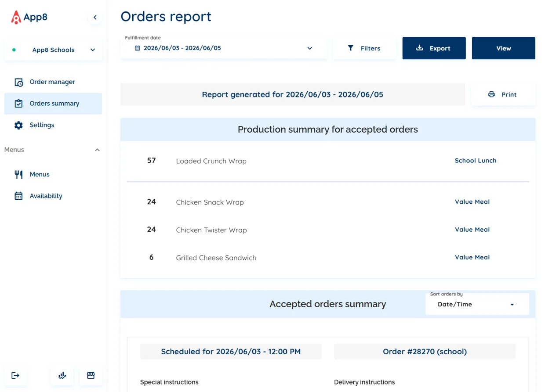Image resolution: width=545 pixels, height=392 pixels.
Task: Click the Grilled Cheese Sandwich item
Action: click(x=216, y=258)
